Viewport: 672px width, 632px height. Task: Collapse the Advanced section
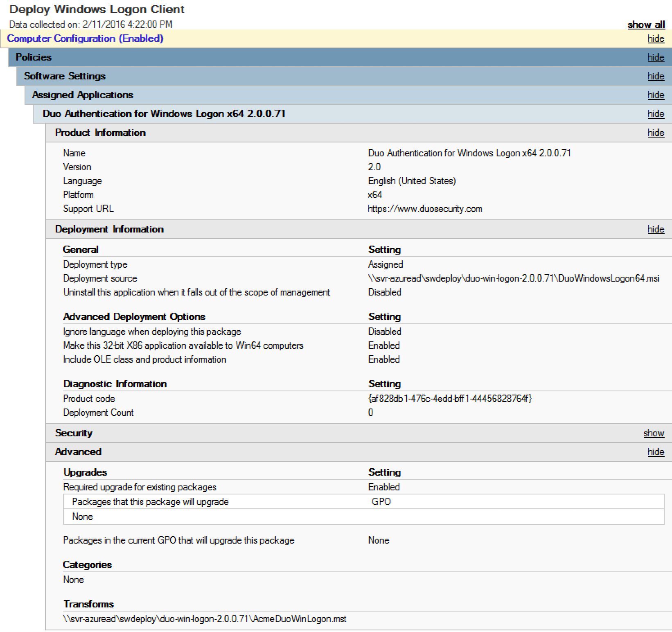656,451
